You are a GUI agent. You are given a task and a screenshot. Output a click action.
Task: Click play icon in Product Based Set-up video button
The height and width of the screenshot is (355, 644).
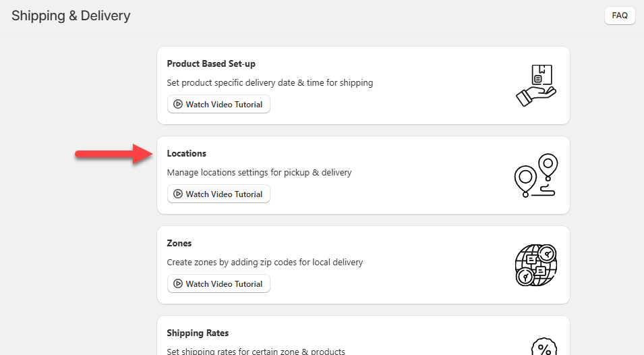(x=178, y=105)
